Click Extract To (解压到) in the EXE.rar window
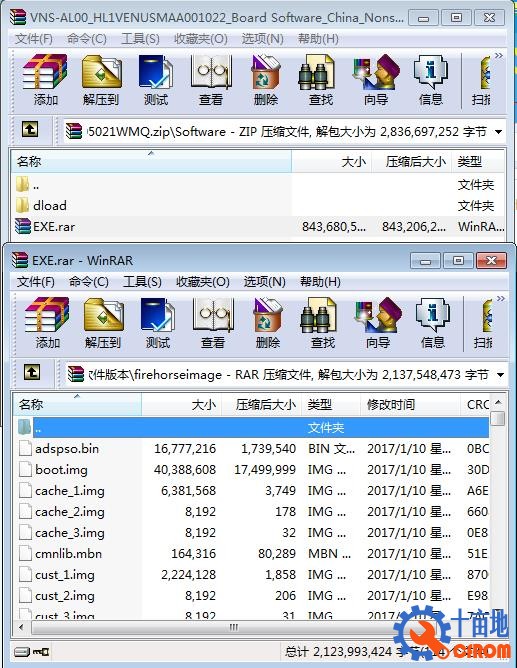The width and height of the screenshot is (517, 668). point(103,322)
